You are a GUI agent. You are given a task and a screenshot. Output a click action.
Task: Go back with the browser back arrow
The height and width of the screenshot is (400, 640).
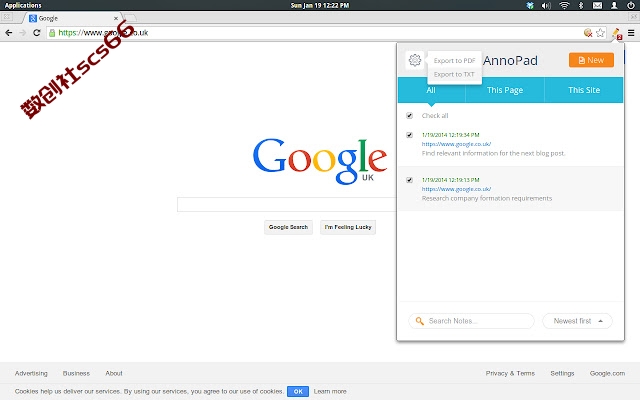point(9,33)
